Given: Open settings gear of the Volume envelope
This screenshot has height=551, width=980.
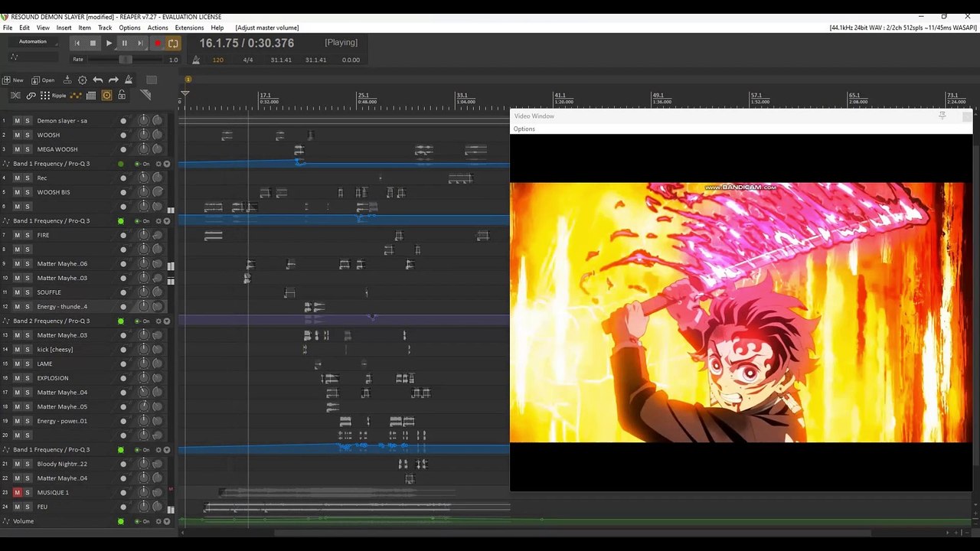Looking at the screenshot, I should click(x=159, y=521).
